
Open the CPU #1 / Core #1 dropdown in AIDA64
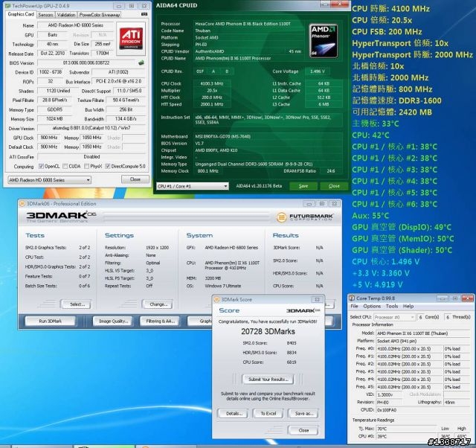click(x=193, y=186)
